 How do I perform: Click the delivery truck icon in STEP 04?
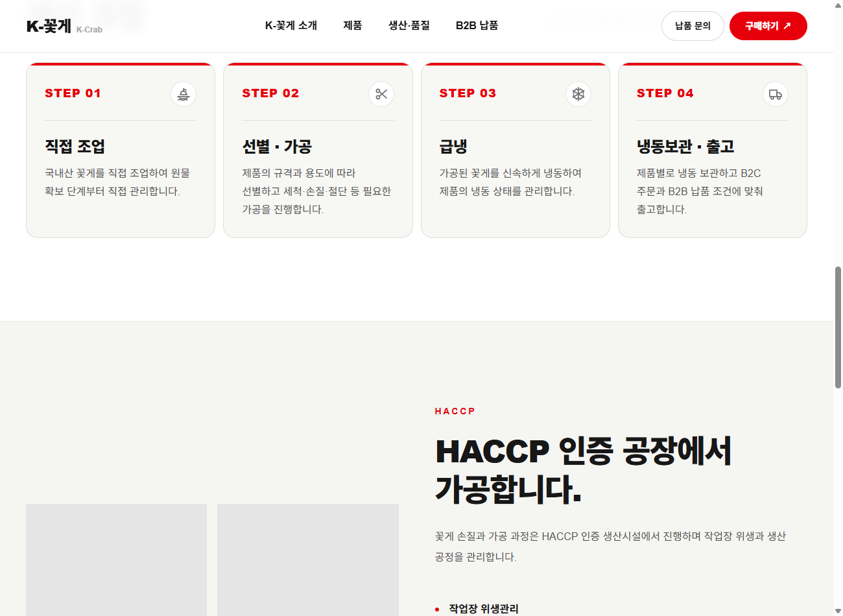coord(776,94)
